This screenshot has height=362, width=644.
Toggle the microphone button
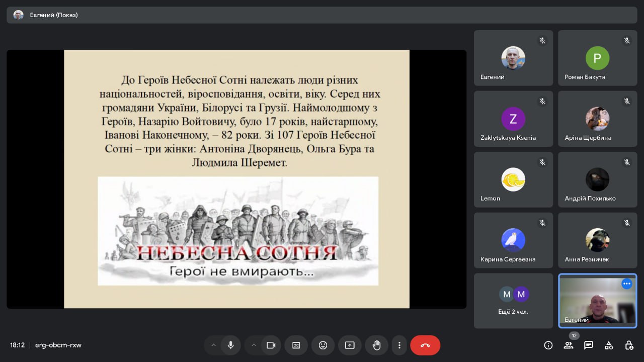pos(230,345)
